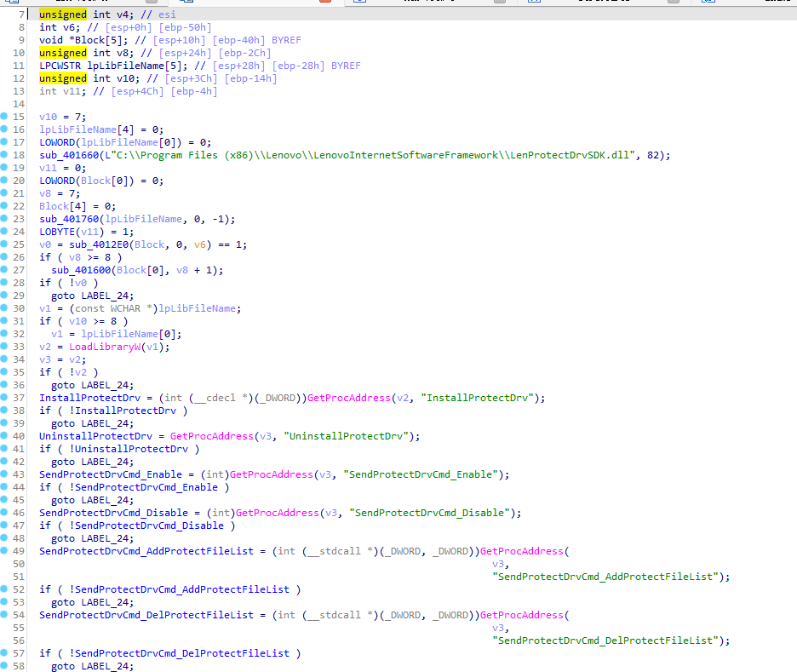Viewport: 797px width, 672px height.
Task: Toggle breakpoint dot on line 23
Action: click(4, 219)
